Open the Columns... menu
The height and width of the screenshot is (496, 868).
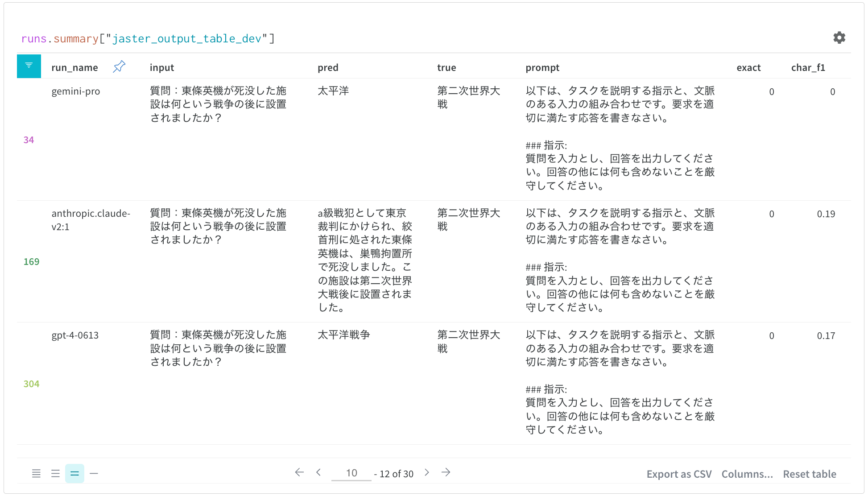(747, 474)
